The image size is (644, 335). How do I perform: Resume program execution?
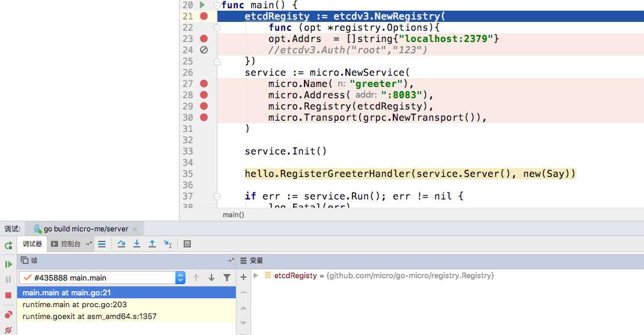click(8, 265)
